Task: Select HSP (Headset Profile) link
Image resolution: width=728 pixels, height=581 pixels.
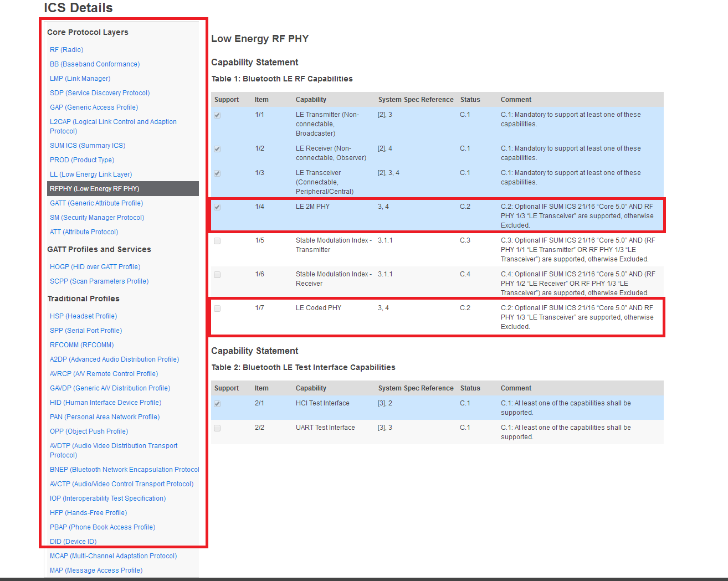Action: click(84, 316)
